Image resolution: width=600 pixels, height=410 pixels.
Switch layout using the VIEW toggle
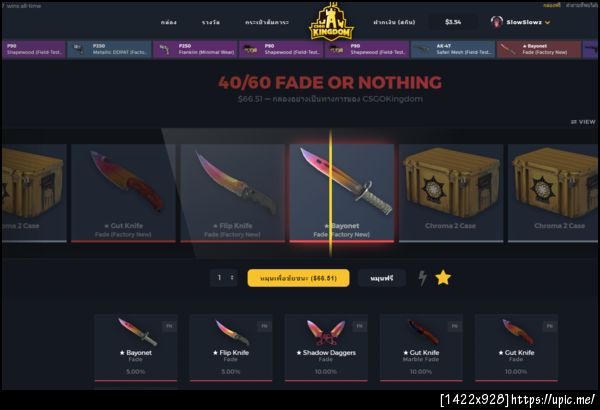(583, 122)
